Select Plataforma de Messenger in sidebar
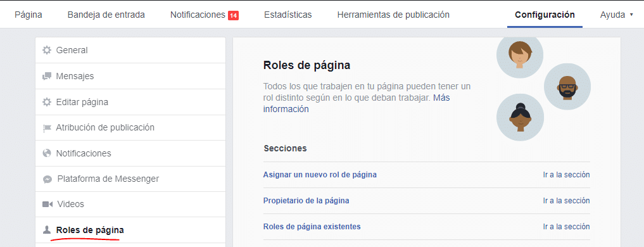 tap(130, 179)
